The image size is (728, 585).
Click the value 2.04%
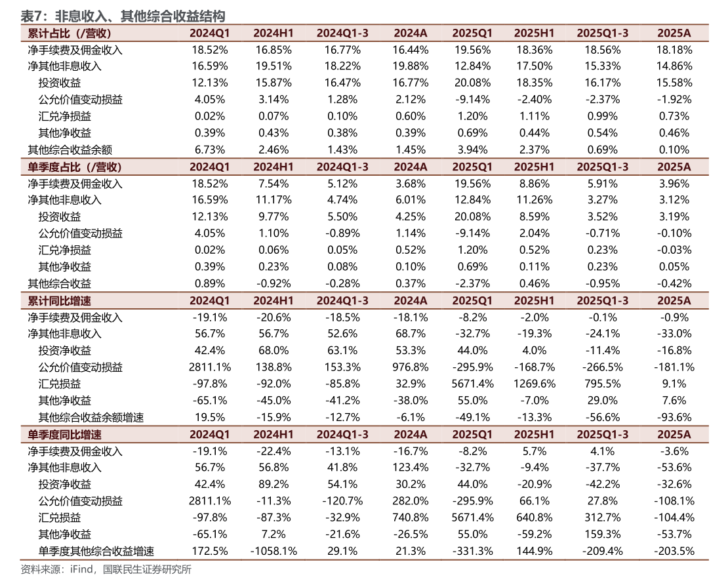[535, 233]
